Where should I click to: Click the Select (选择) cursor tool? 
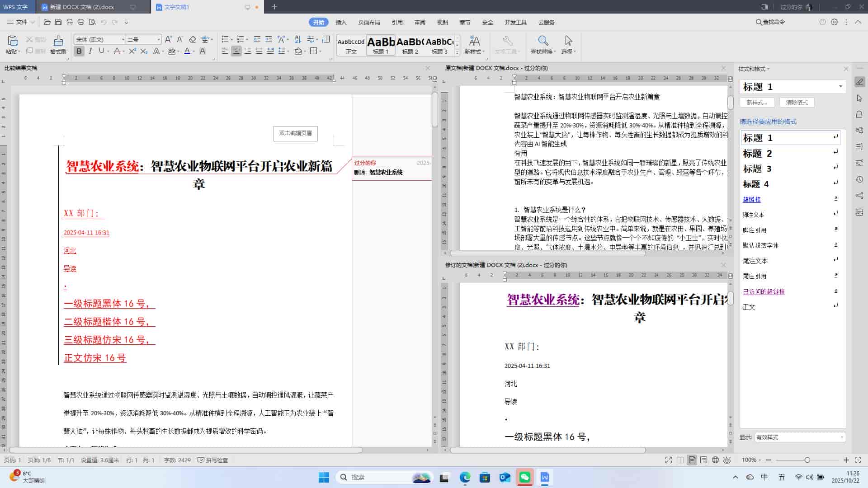tap(568, 45)
